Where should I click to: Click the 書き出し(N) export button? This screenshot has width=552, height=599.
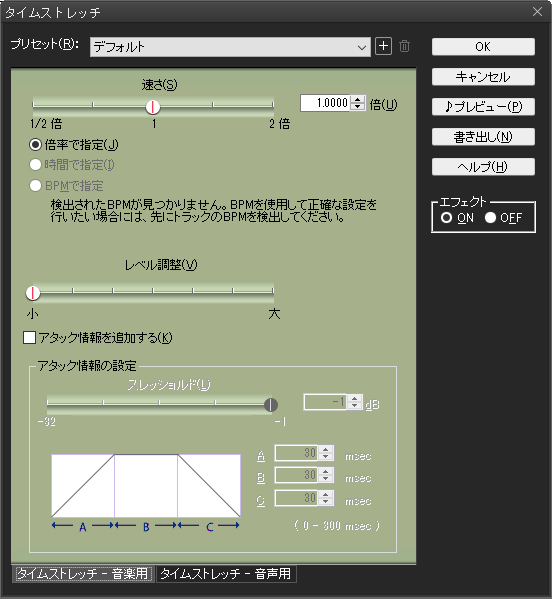pos(483,137)
